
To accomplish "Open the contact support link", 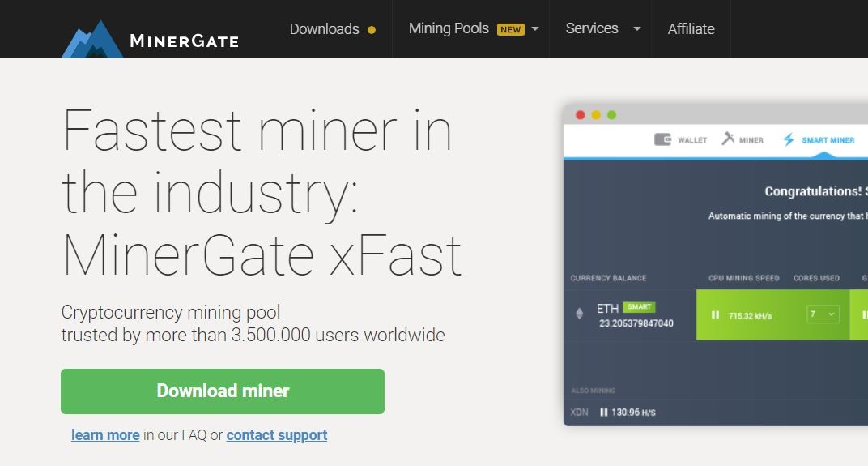I will coord(277,435).
